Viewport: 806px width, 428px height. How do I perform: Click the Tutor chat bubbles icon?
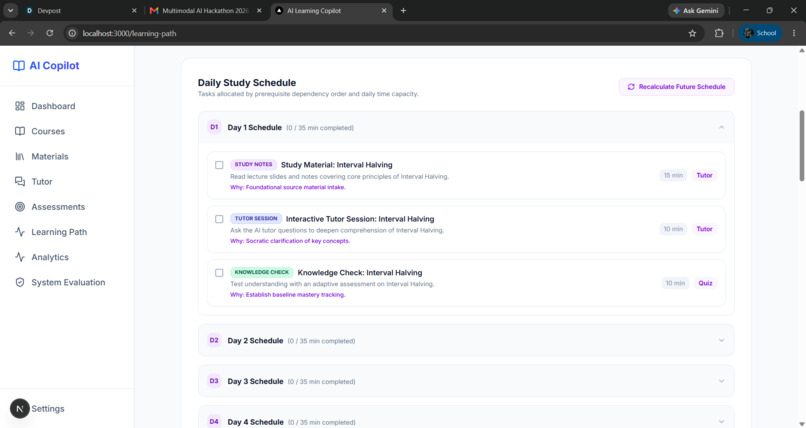[x=20, y=181]
